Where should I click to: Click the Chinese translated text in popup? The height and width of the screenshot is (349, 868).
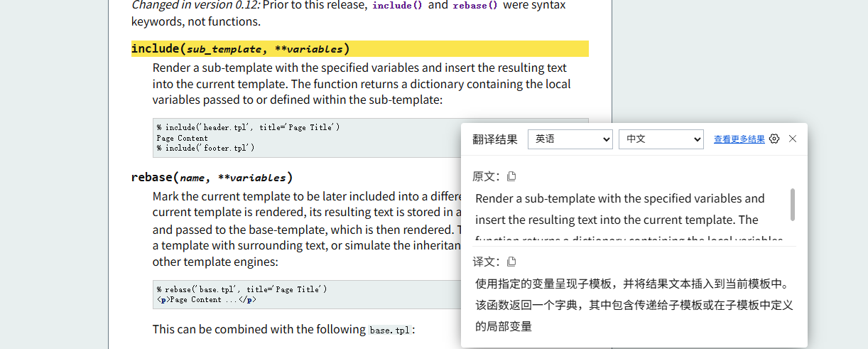click(x=632, y=305)
